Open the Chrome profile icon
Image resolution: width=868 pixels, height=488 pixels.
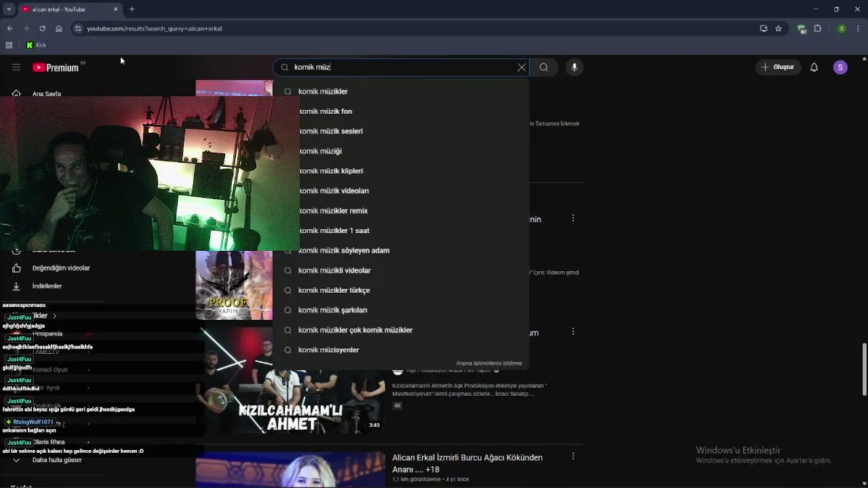pos(842,28)
